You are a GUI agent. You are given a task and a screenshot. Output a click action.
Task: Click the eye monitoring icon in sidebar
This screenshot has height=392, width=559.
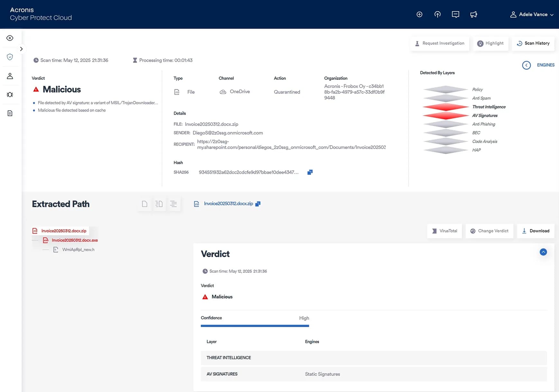tap(10, 38)
